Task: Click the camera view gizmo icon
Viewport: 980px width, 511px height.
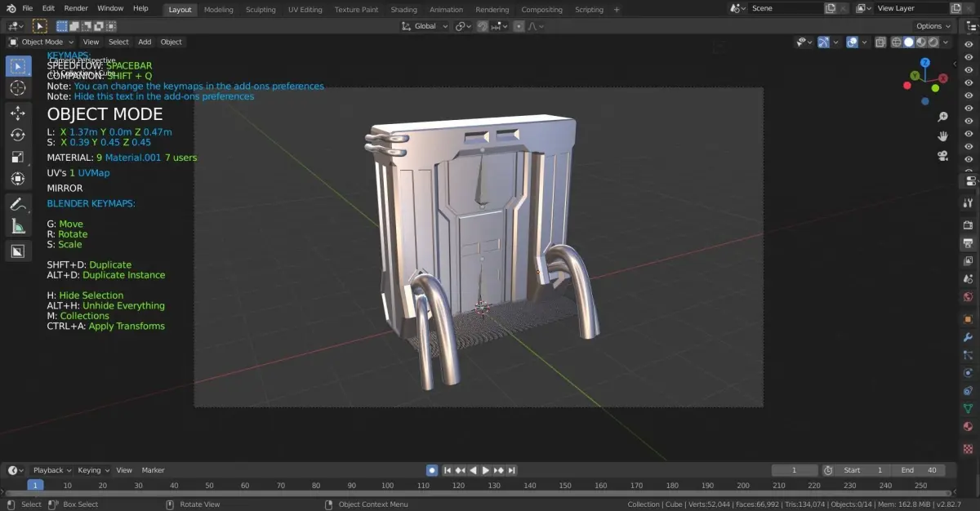Action: pyautogui.click(x=942, y=156)
